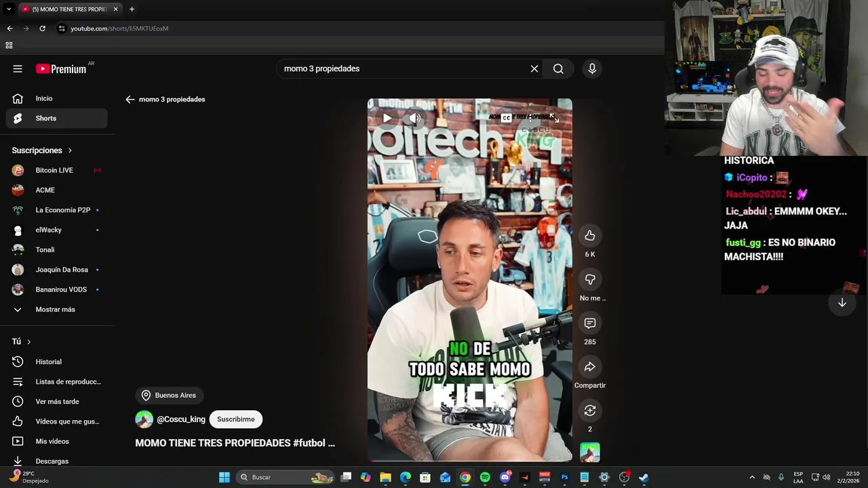The height and width of the screenshot is (488, 868).
Task: Open the elWacky subscription
Action: tap(57, 230)
